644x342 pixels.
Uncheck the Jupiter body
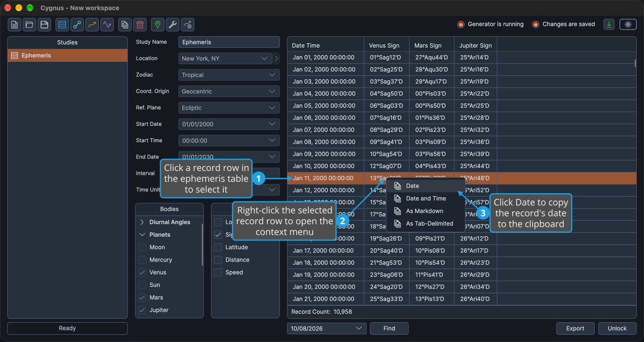(142, 310)
